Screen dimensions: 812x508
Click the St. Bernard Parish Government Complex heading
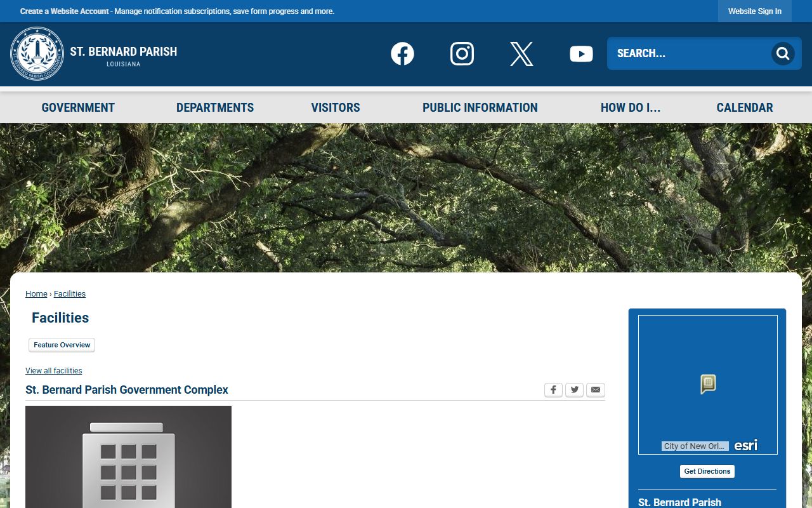pos(127,390)
